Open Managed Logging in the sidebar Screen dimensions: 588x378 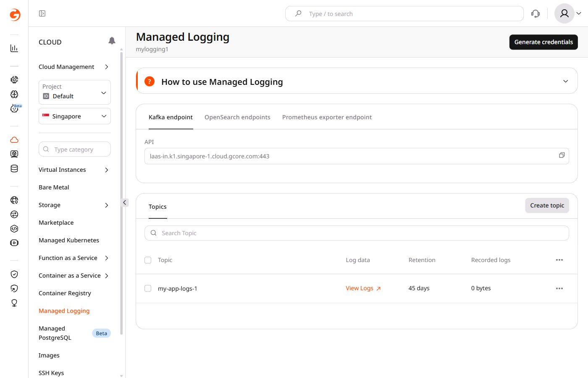pyautogui.click(x=64, y=311)
